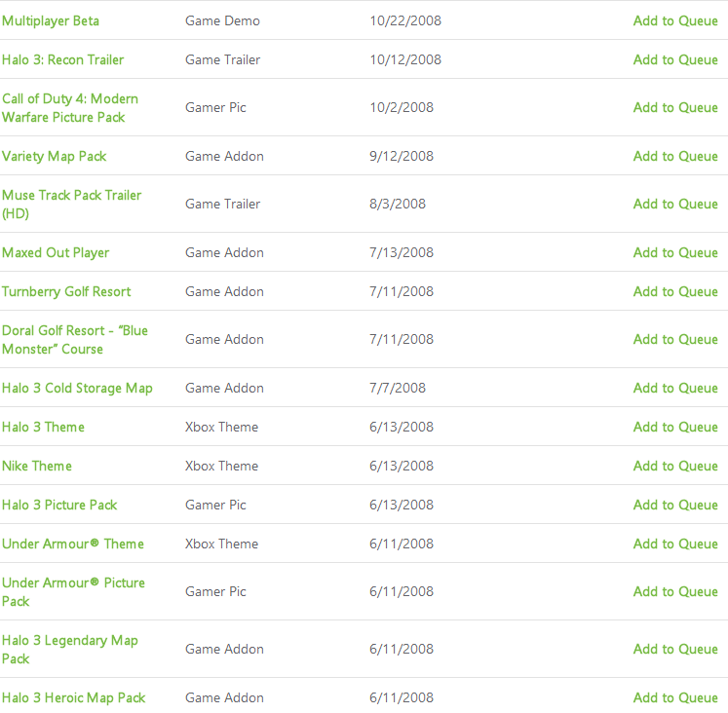Click Game Addon in Variety Map Pack row

224,156
